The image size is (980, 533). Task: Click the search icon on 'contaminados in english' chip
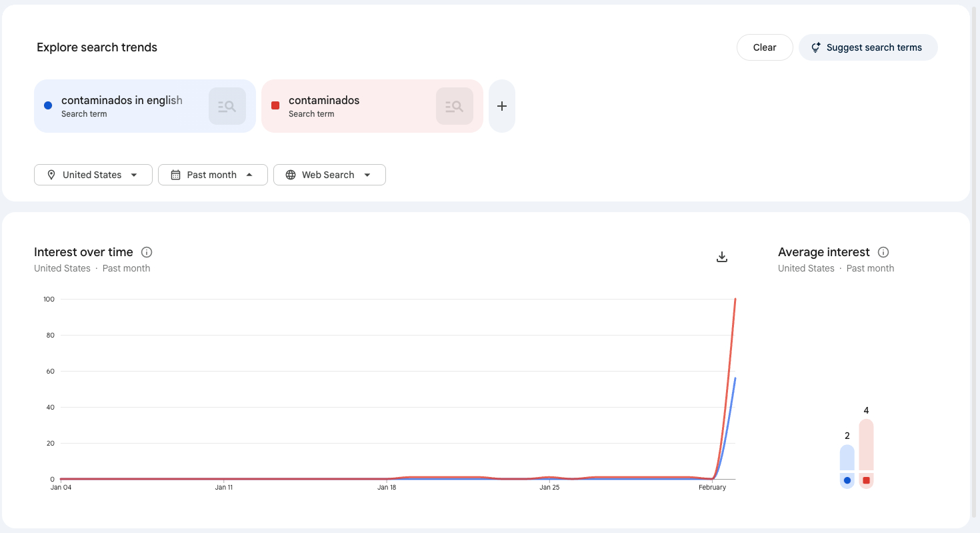click(227, 106)
